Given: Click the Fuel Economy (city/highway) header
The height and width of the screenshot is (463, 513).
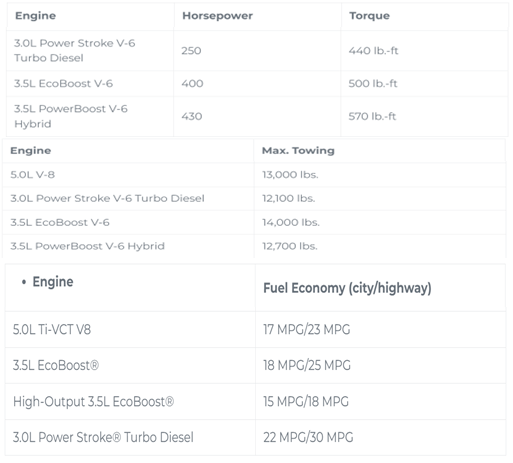Looking at the screenshot, I should coord(347,288).
